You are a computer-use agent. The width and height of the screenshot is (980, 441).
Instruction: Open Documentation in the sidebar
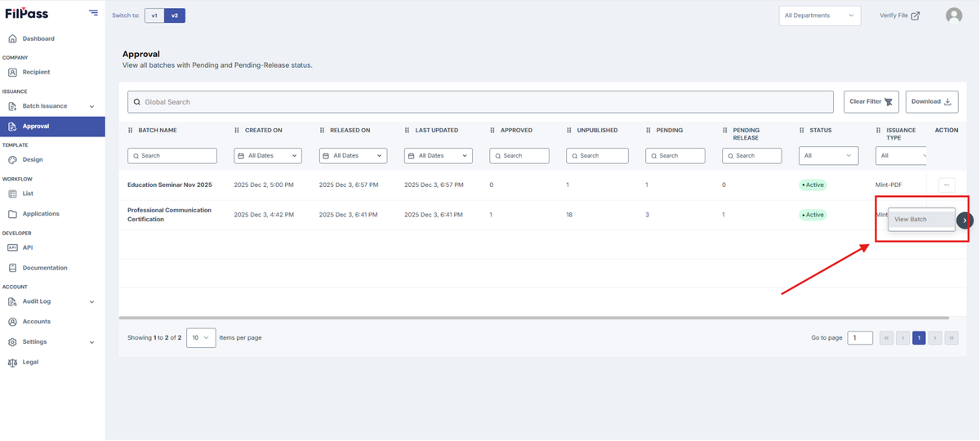(x=45, y=268)
